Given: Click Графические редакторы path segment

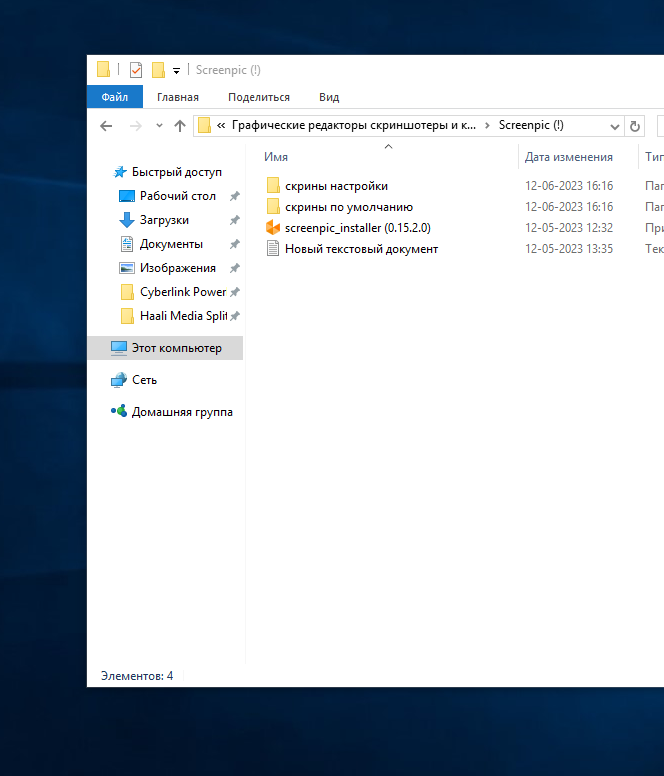Looking at the screenshot, I should (x=354, y=125).
